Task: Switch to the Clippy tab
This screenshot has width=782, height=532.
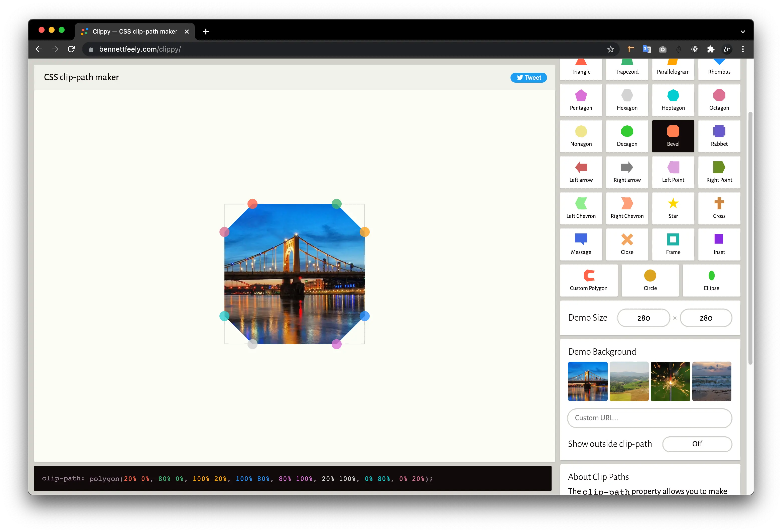Action: (x=135, y=32)
